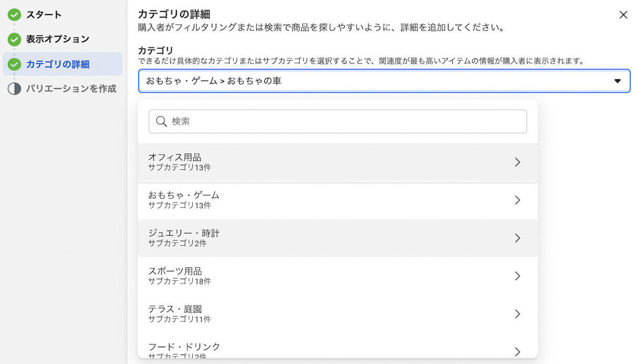Image resolution: width=637 pixels, height=364 pixels.
Task: Go to the スタート step
Action: (x=44, y=15)
